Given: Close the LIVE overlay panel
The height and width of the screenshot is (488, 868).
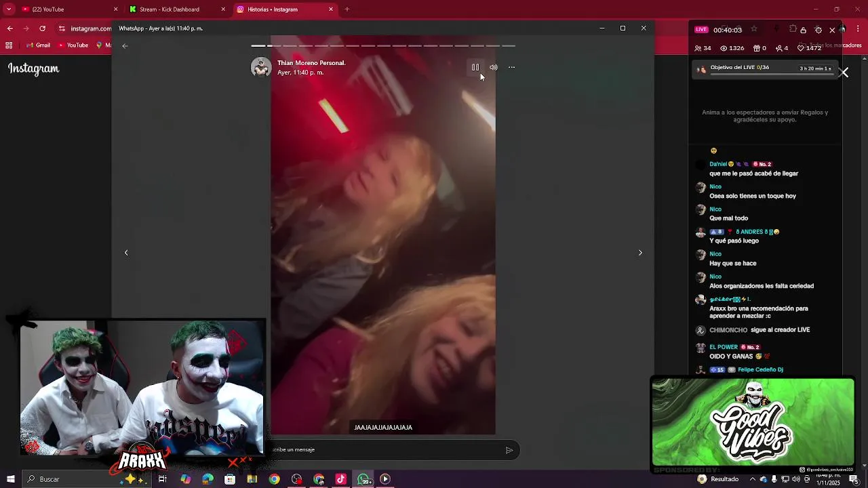Looking at the screenshot, I should click(832, 30).
